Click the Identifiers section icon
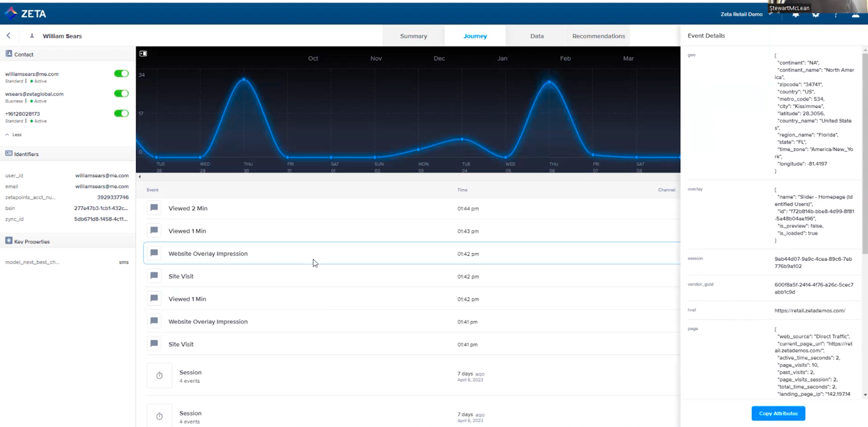Image resolution: width=868 pixels, height=427 pixels. tap(9, 153)
